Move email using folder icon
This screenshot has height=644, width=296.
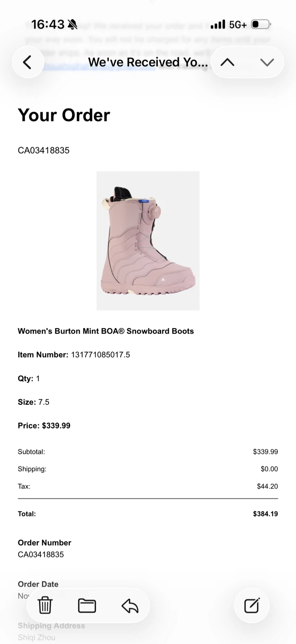pos(87,606)
